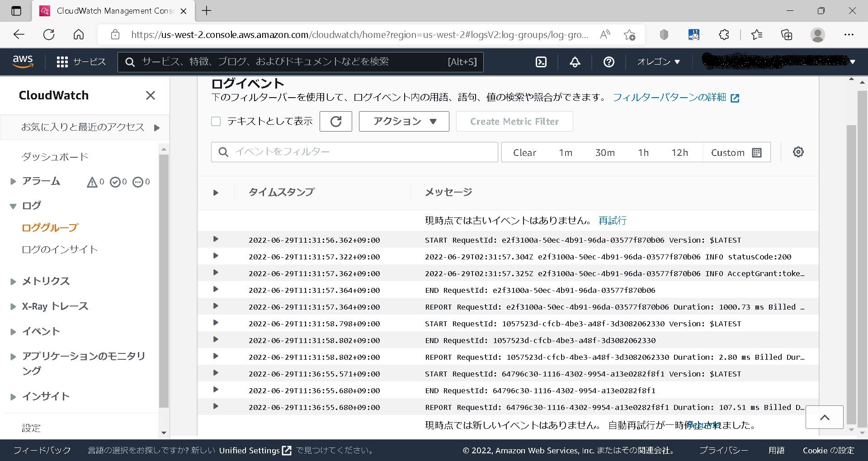
Task: Open フィードバック in footer
Action: (42, 450)
